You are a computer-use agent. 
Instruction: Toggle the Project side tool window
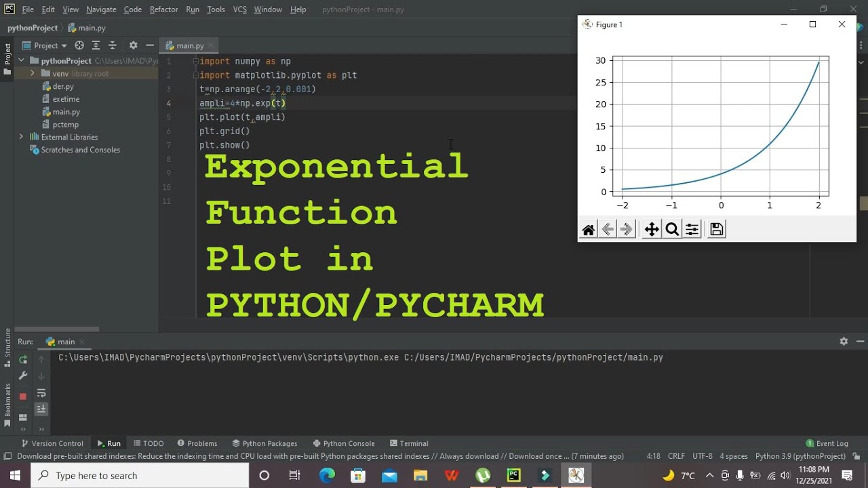(8, 58)
